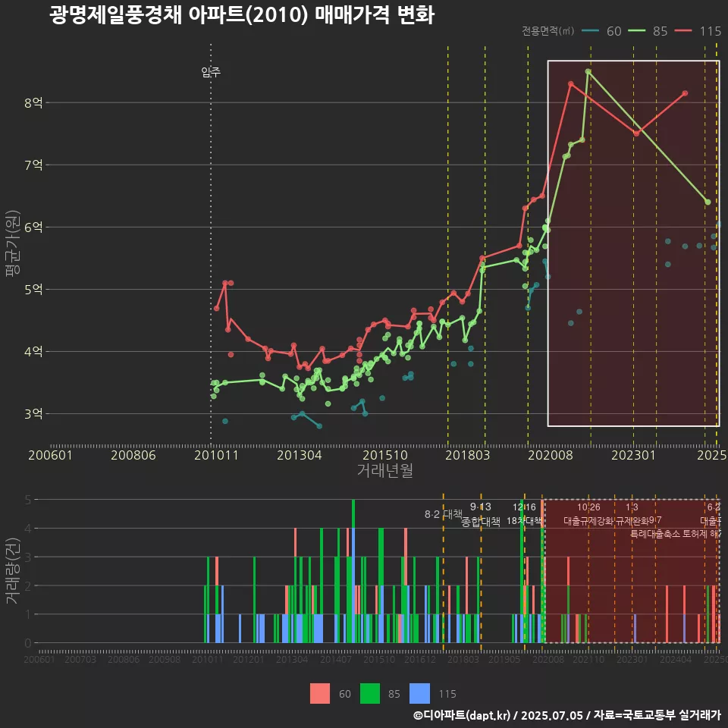Click the 3억 y-axis label

tap(33, 414)
